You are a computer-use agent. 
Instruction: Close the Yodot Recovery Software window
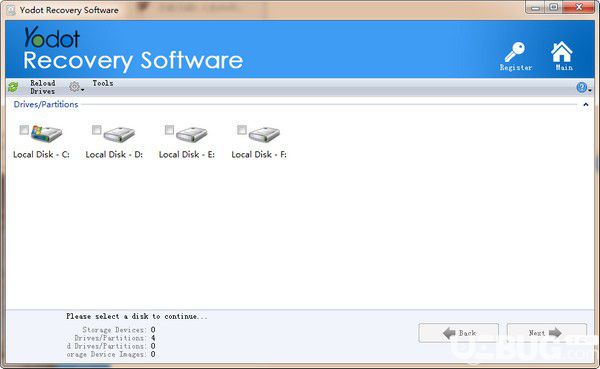(579, 7)
